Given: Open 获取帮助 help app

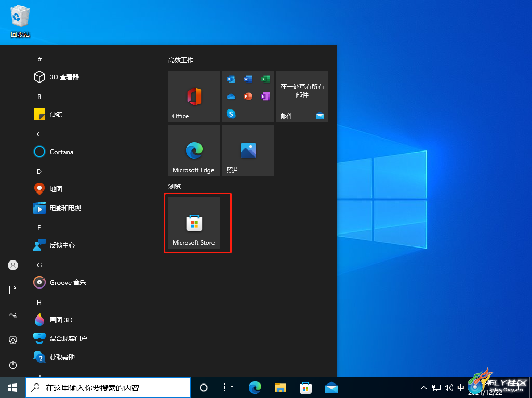Looking at the screenshot, I should tap(54, 357).
